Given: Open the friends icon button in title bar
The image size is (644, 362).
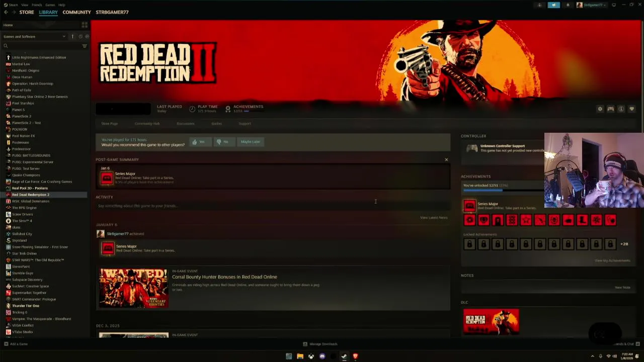Looking at the screenshot, I should pyautogui.click(x=539, y=5).
